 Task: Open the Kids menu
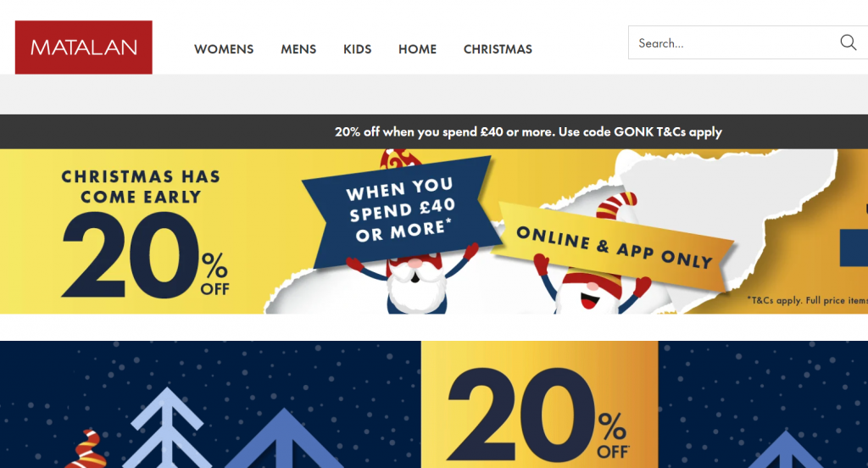pyautogui.click(x=357, y=48)
